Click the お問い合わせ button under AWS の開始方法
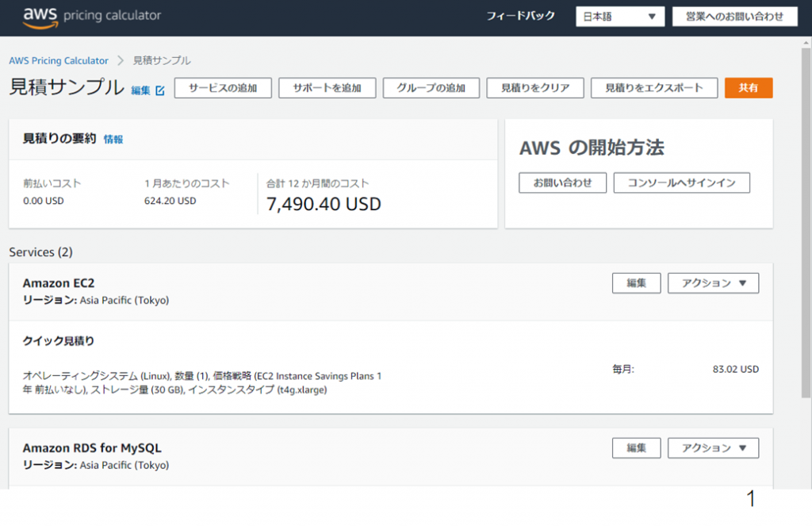The height and width of the screenshot is (526, 812). pyautogui.click(x=562, y=182)
